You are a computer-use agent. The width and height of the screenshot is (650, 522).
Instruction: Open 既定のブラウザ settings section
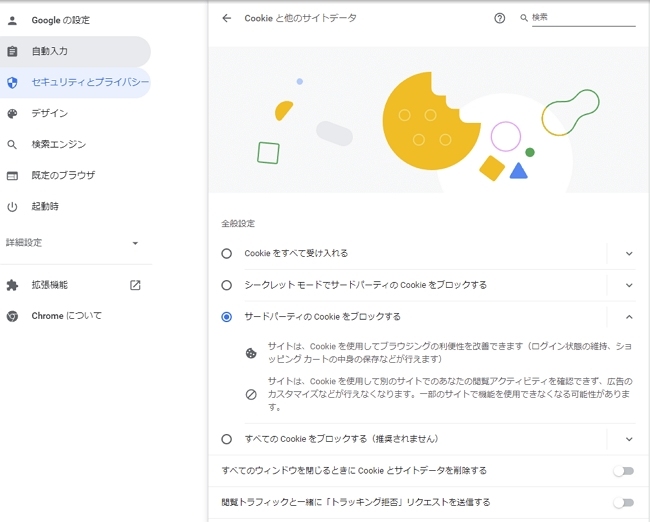coord(75,176)
